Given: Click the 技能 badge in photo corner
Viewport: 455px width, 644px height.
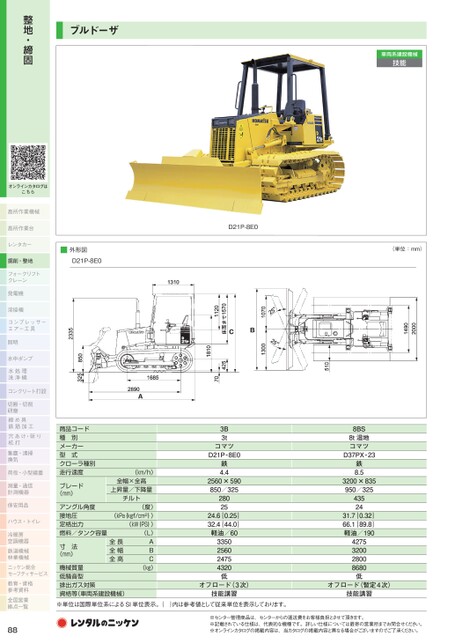Looking at the screenshot, I should tap(399, 62).
